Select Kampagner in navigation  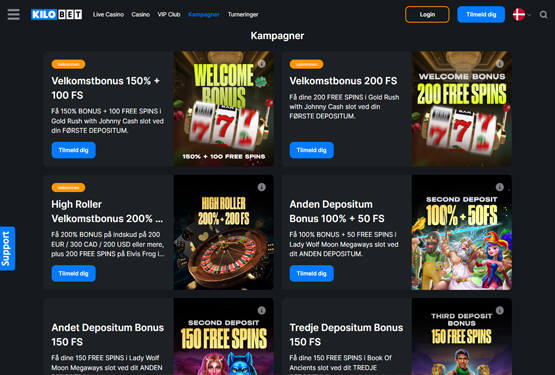(x=204, y=15)
